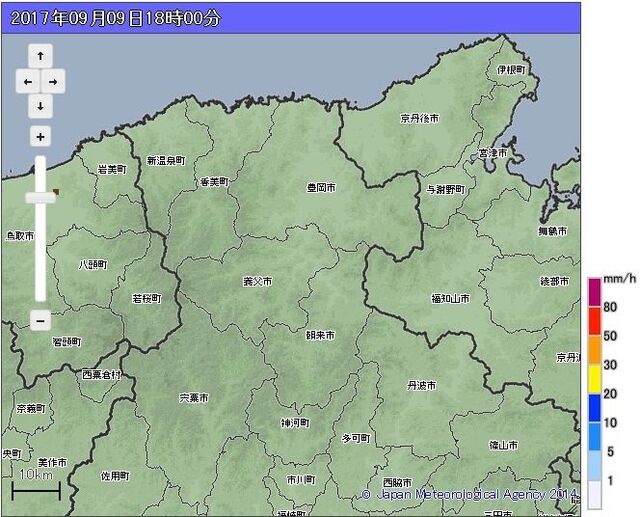Screen dimensions: 640x517
Task: Click the 西粟倉村 map label
Action: coord(102,374)
